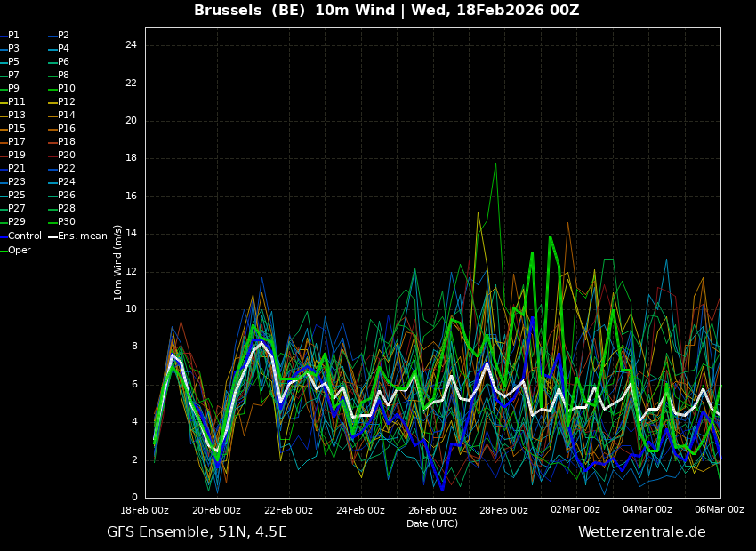The height and width of the screenshot is (551, 756).
Task: Click the Date (UTC) axis title
Action: [x=432, y=523]
